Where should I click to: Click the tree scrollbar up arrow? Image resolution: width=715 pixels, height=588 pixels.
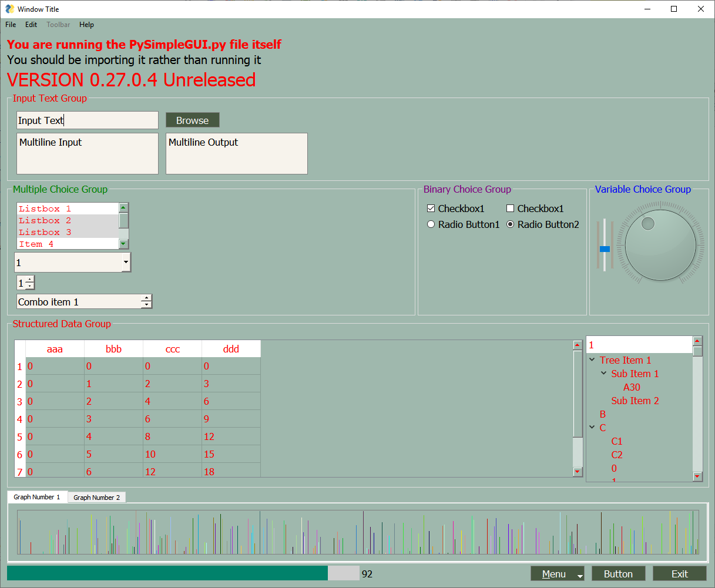pyautogui.click(x=697, y=340)
